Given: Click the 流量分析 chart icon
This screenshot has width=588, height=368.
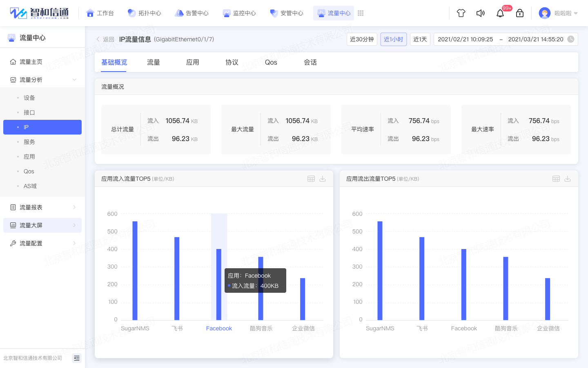Looking at the screenshot, I should click(x=13, y=80).
